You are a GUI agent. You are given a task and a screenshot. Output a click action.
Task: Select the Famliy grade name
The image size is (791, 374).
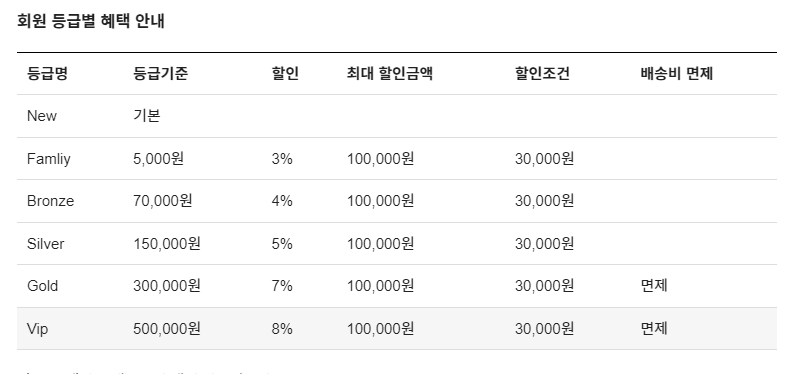click(x=48, y=159)
